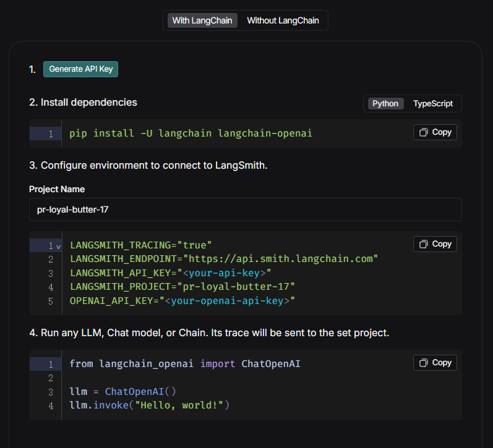Click line number 3 in ChatOpenAI code block
Image resolution: width=493 pixels, height=448 pixels.
[x=51, y=392]
